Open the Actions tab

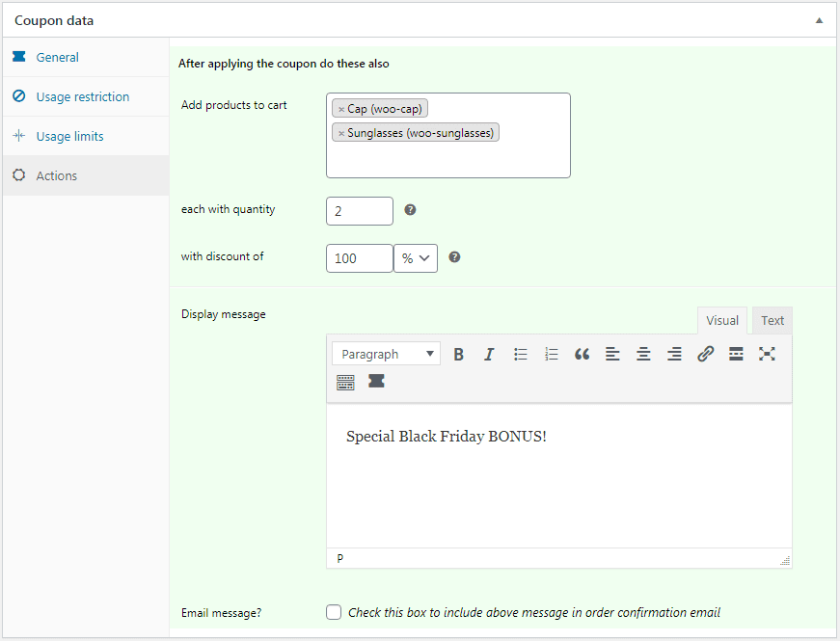point(86,175)
